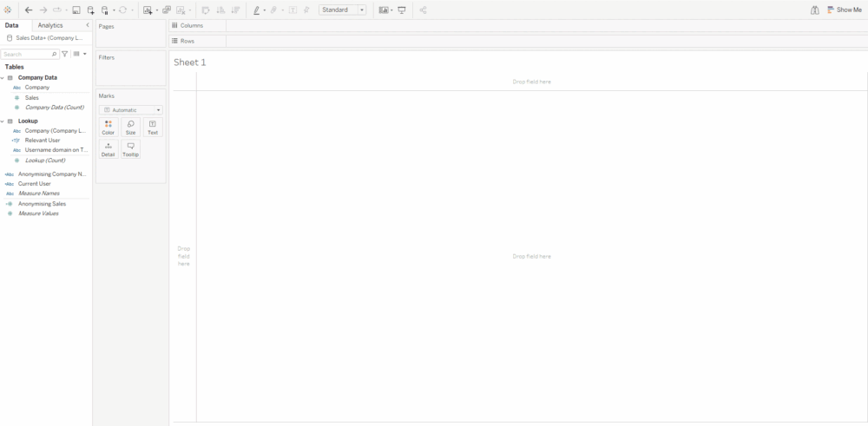Click the Color button on Marks card
Image resolution: width=868 pixels, height=426 pixels.
tap(108, 128)
